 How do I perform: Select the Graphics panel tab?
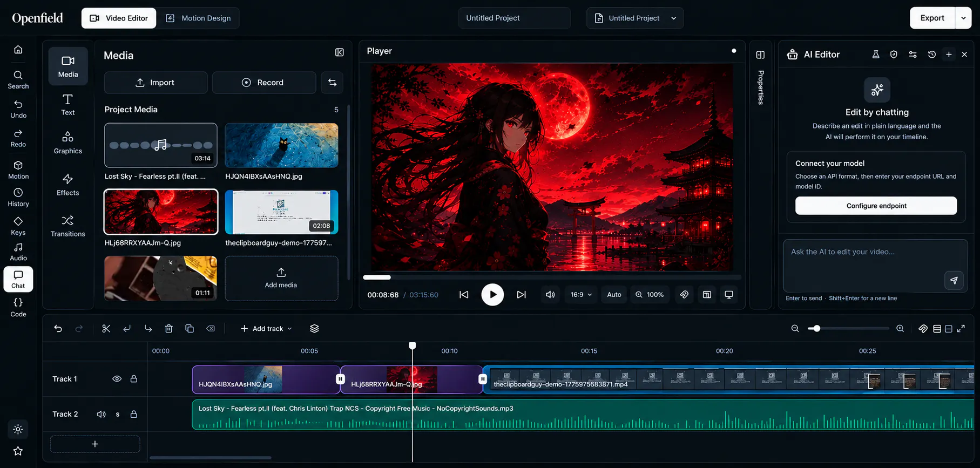click(x=68, y=143)
